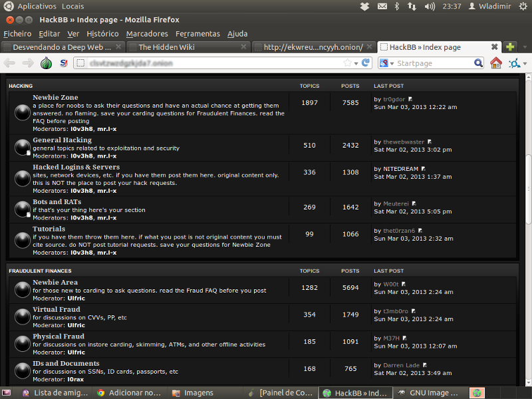Open the Physical Fraud forum link

[59, 336]
